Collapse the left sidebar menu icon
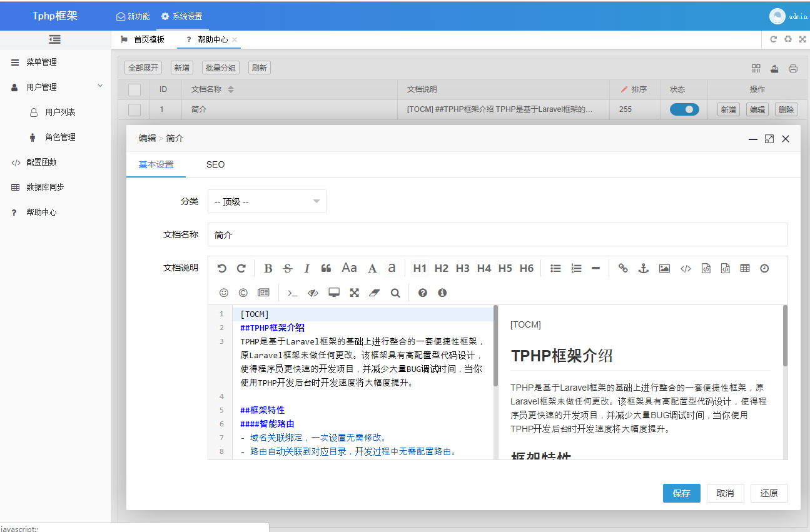810x532 pixels. (x=55, y=39)
